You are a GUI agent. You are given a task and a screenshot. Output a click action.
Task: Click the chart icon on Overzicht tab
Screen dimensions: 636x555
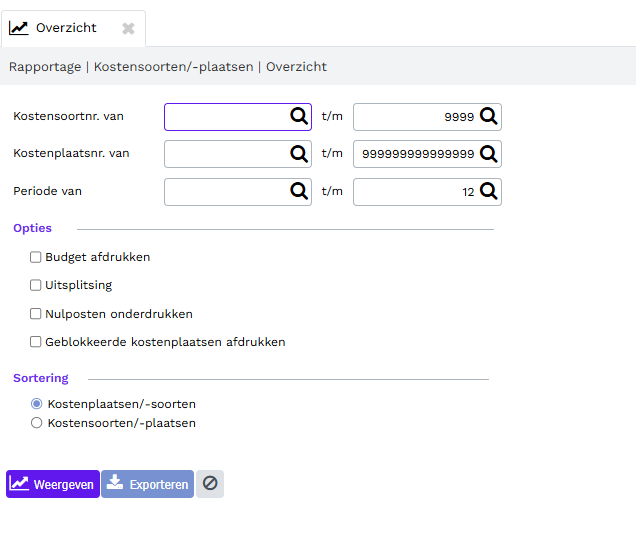point(19,28)
